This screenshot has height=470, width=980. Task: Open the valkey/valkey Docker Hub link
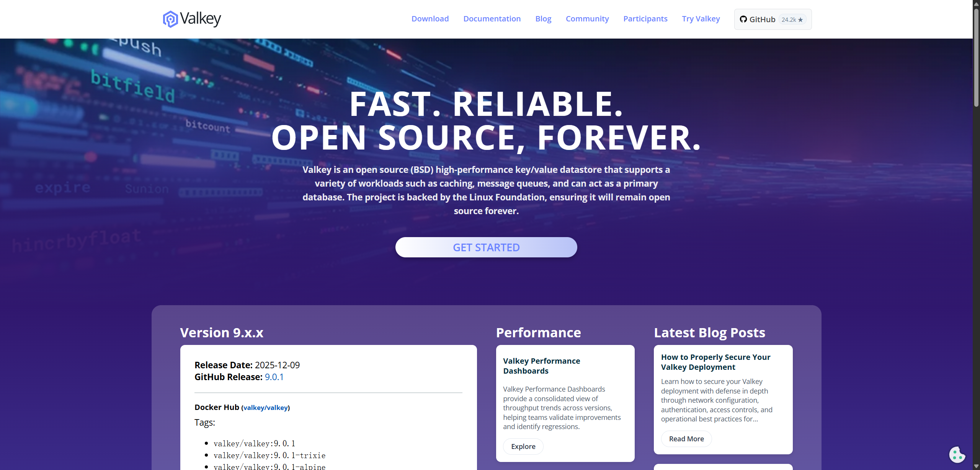click(266, 408)
